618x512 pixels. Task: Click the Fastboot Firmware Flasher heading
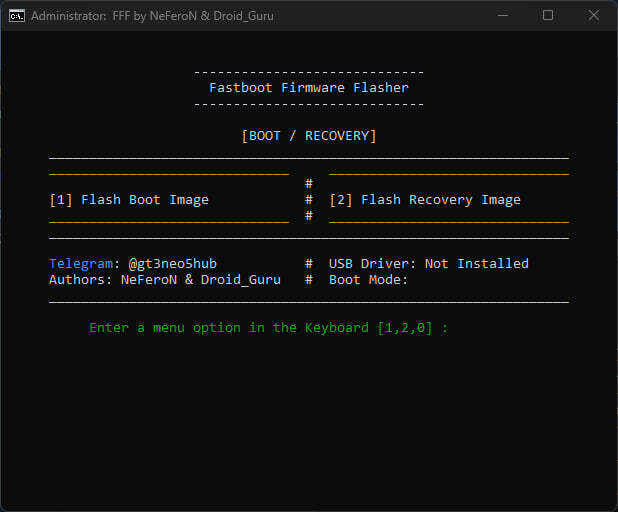tap(309, 88)
